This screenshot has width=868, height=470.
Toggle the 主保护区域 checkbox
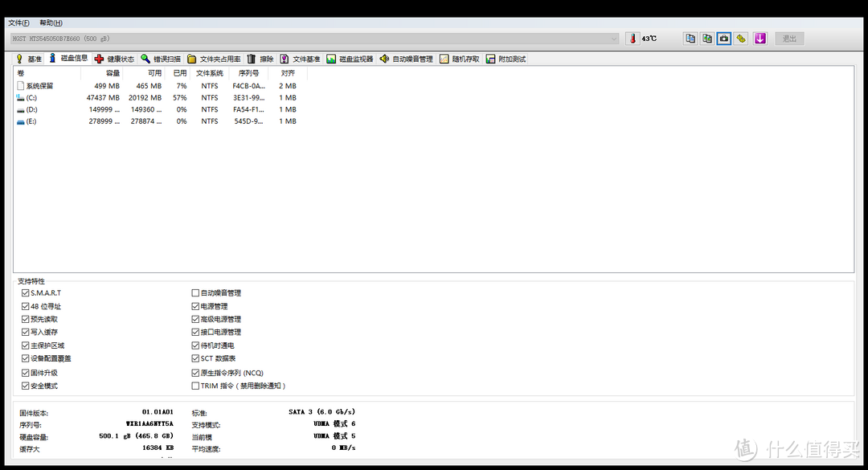(26, 345)
